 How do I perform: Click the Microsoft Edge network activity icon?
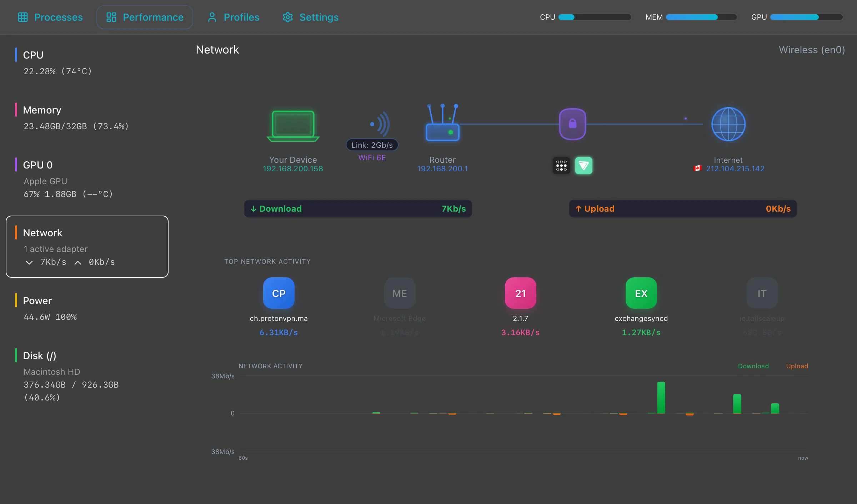point(399,293)
